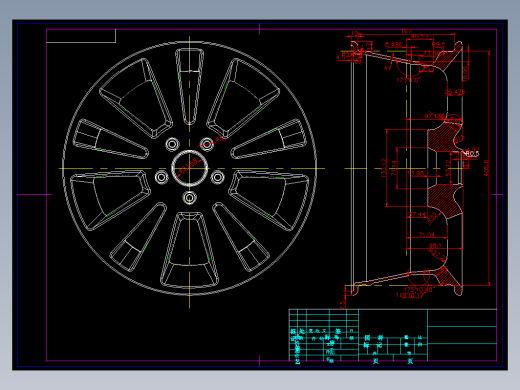Select the center hub bore circle
The width and height of the screenshot is (520, 390).
(x=189, y=168)
